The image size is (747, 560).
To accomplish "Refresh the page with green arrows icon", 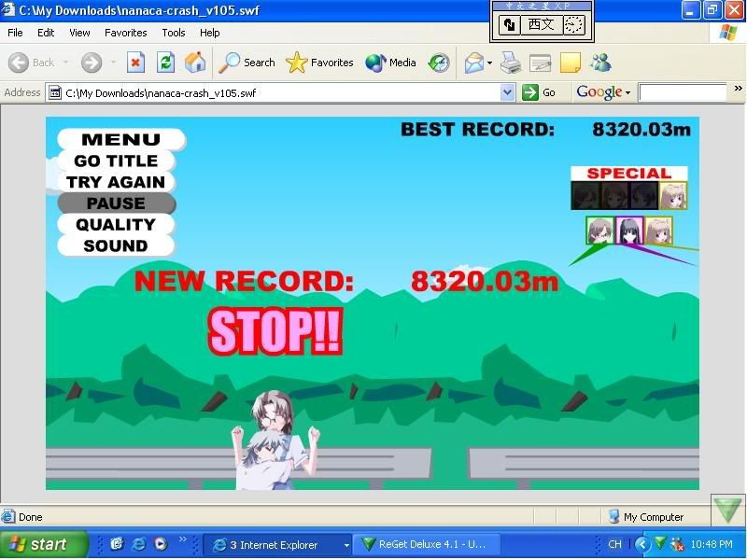I will pos(165,63).
